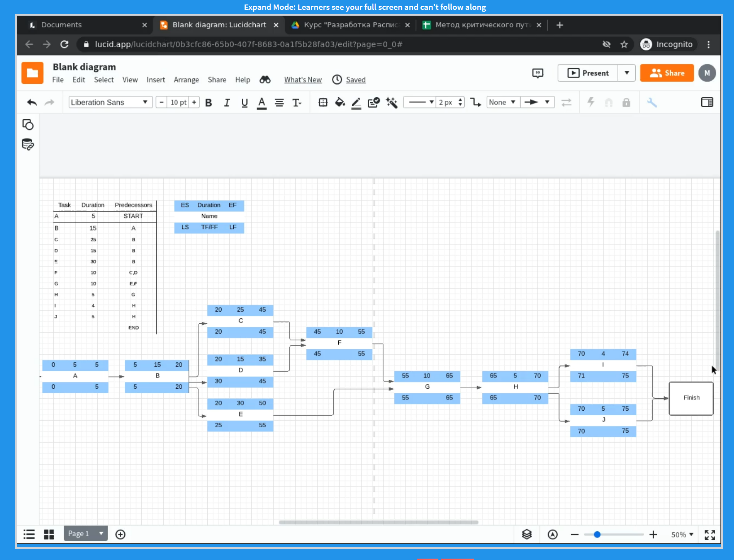Screen dimensions: 734x560
Task: Click the lock icon in toolbar
Action: [x=626, y=103]
